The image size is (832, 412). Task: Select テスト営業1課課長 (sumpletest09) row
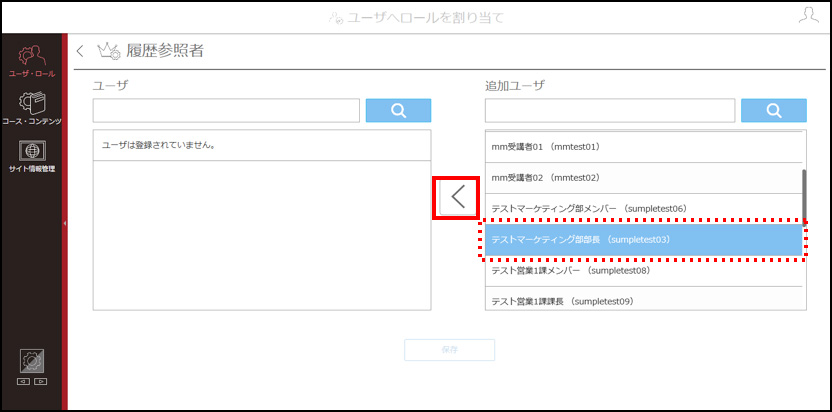643,298
